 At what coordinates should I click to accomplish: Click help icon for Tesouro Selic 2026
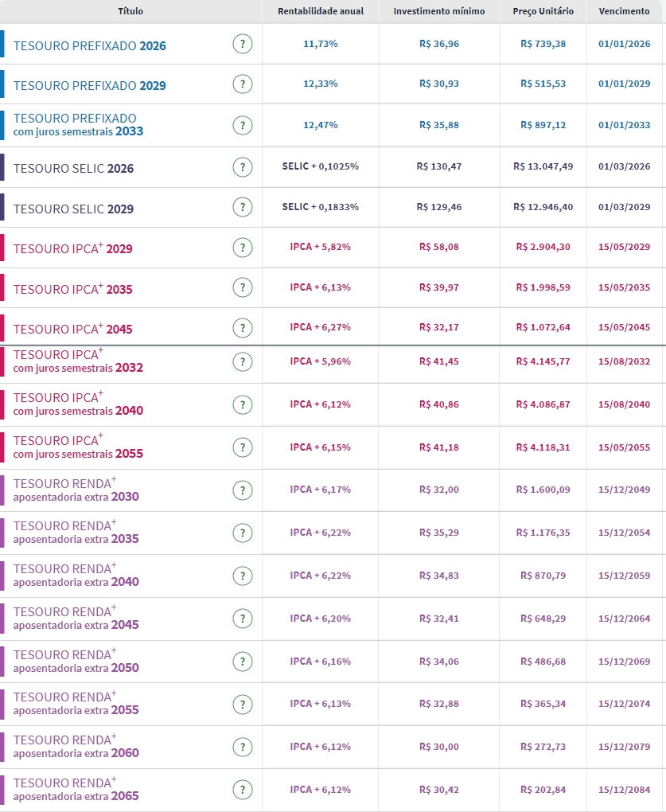(x=243, y=167)
